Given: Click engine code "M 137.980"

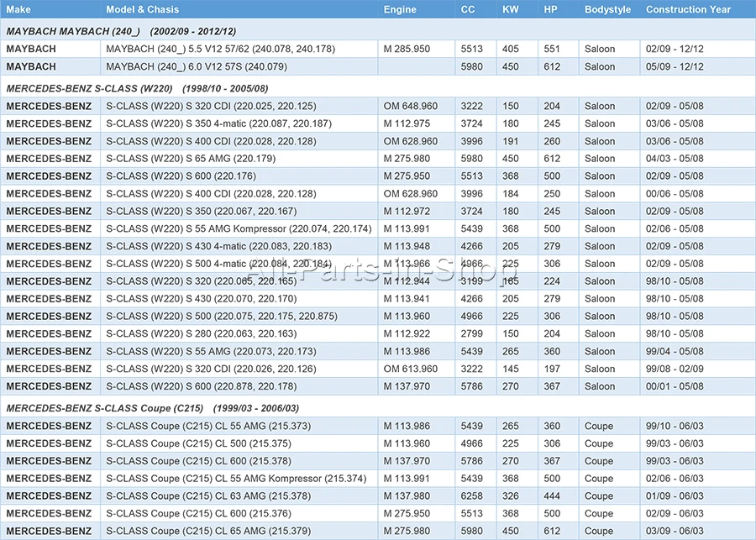Looking at the screenshot, I should pyautogui.click(x=407, y=496).
